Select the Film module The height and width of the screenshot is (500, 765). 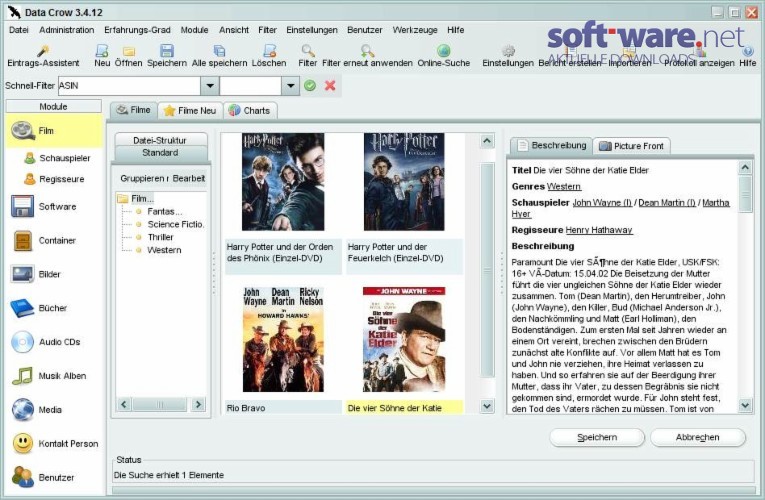tap(54, 131)
